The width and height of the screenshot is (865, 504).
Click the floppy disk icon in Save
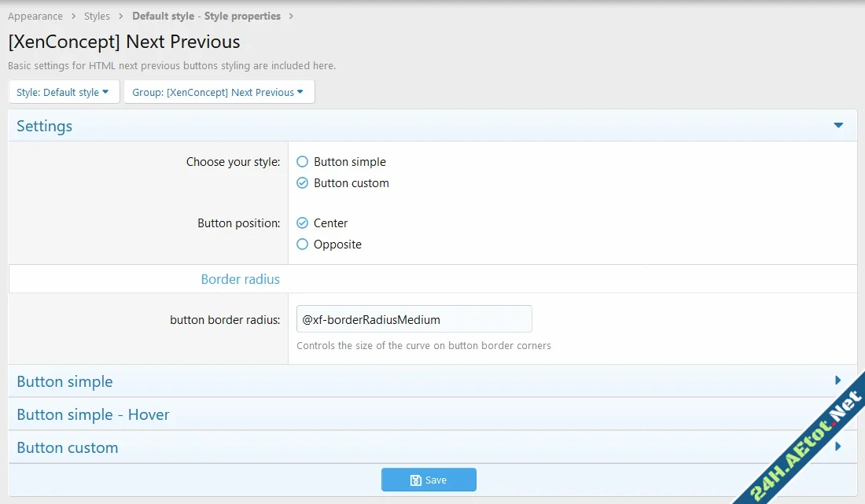(416, 480)
